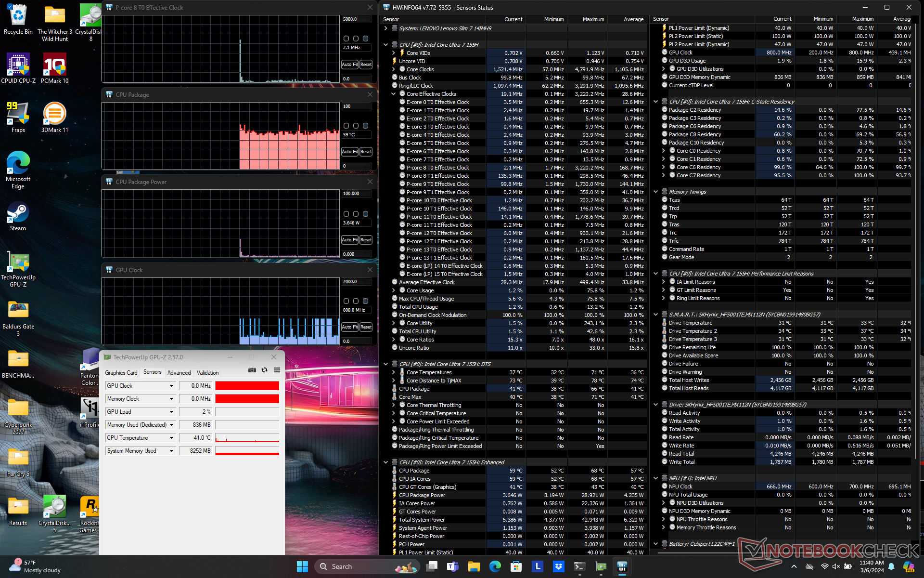
Task: Switch to Graphics Card tab in GPU-Z
Action: pyautogui.click(x=121, y=373)
